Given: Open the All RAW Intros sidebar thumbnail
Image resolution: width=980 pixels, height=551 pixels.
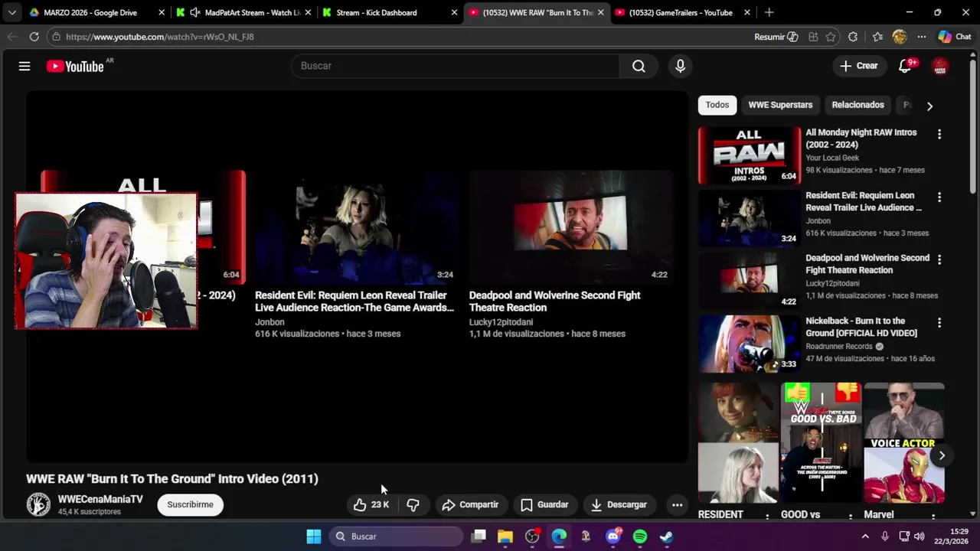Looking at the screenshot, I should coord(750,155).
